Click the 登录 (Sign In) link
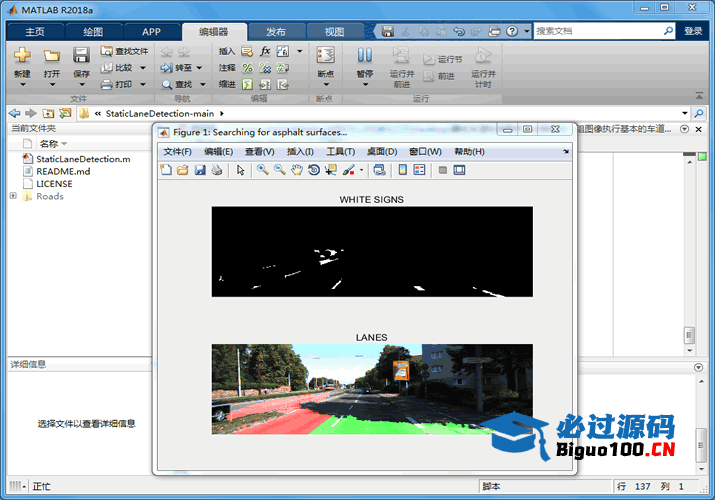This screenshot has height=500, width=715. pos(693,31)
